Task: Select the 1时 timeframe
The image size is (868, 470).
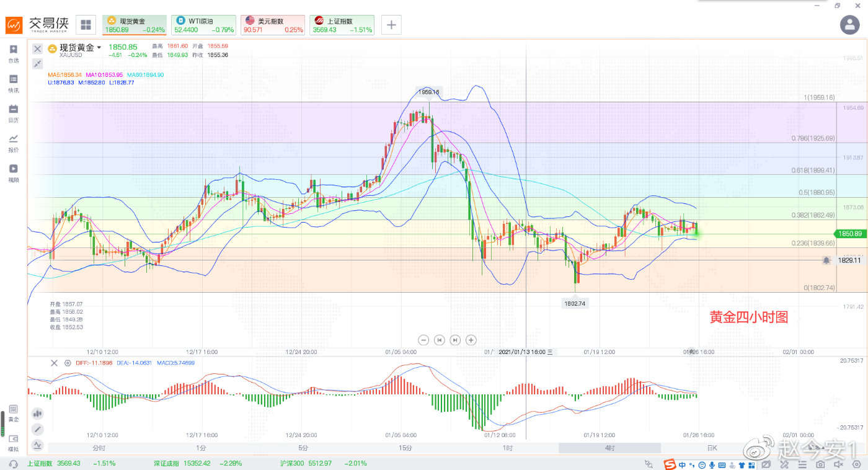Action: [508, 448]
